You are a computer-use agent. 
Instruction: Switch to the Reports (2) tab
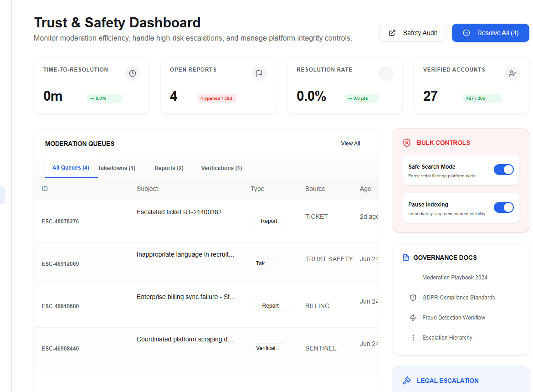click(x=169, y=168)
